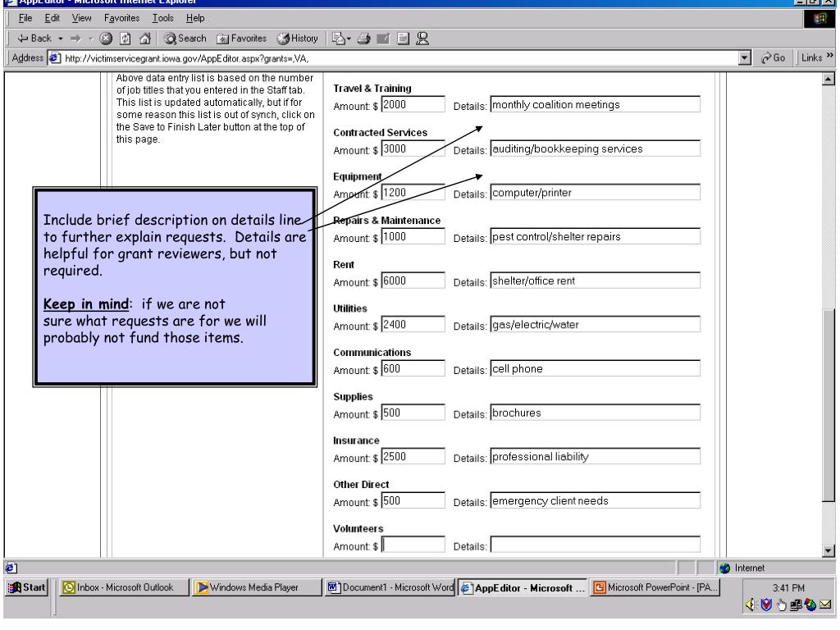Click the Other Direct details field
Viewport: 840px width, 630px height.
point(596,500)
